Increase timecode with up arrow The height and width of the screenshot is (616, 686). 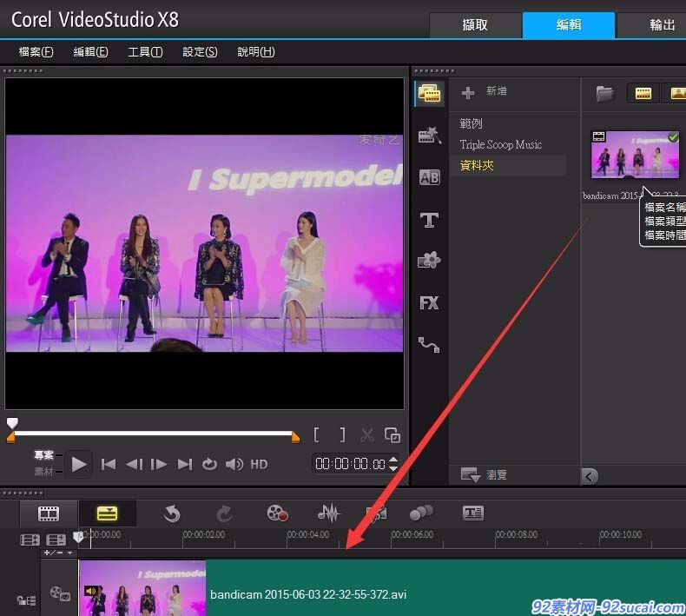pos(393,460)
